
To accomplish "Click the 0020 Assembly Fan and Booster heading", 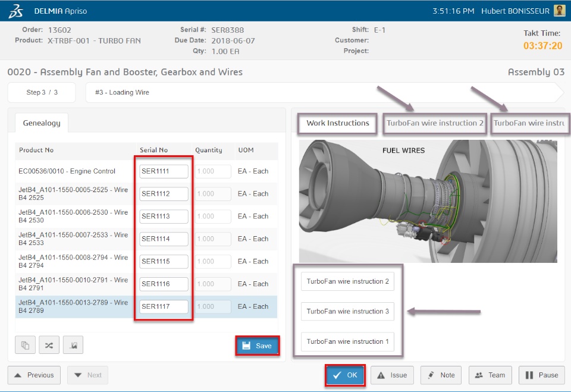I will click(x=125, y=72).
